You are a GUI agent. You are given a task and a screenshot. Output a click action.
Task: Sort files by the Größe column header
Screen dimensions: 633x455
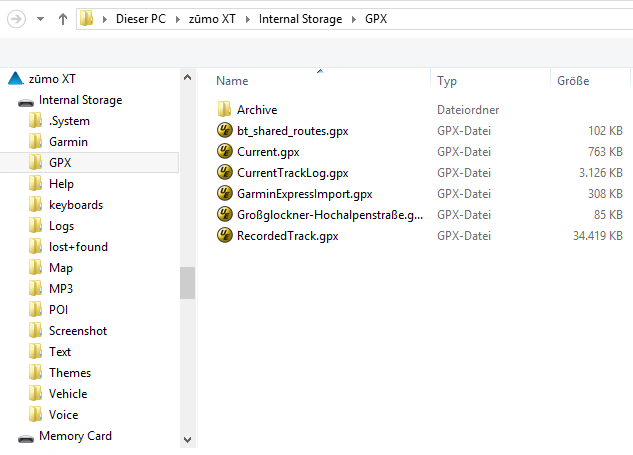point(572,81)
